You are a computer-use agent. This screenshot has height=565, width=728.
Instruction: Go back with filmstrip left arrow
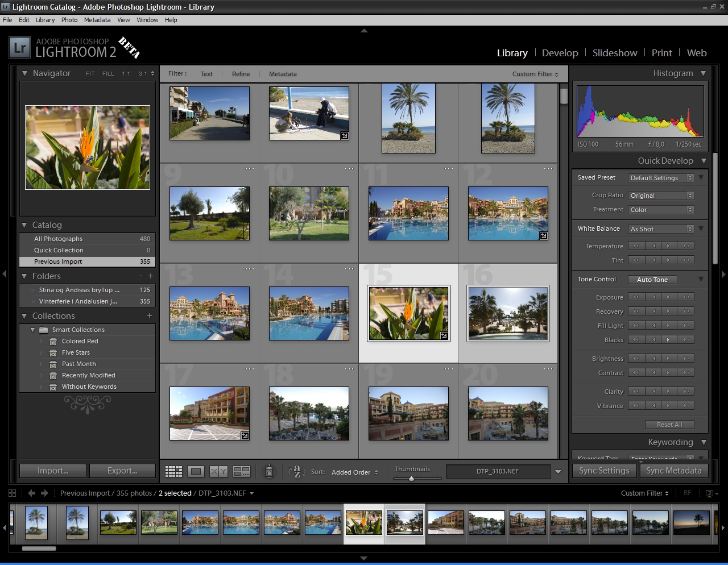[x=31, y=493]
